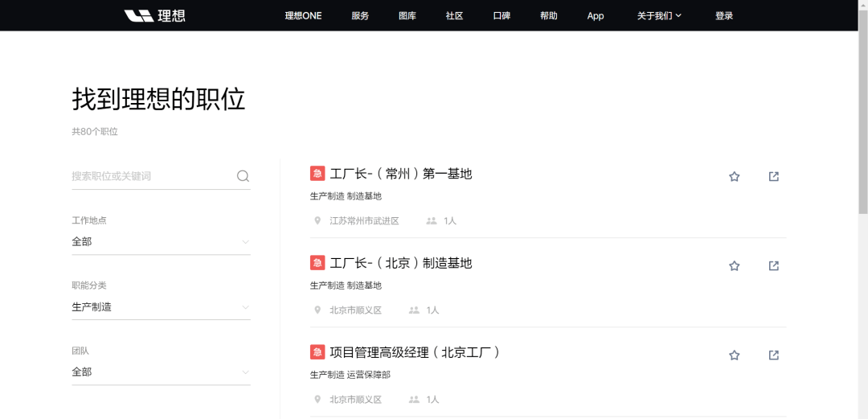This screenshot has width=868, height=419.
Task: Click the red 急 badge on 工厂长-(常州)
Action: [317, 174]
